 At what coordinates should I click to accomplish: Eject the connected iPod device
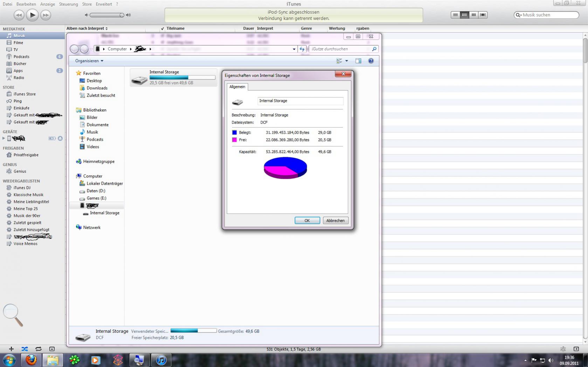[60, 138]
